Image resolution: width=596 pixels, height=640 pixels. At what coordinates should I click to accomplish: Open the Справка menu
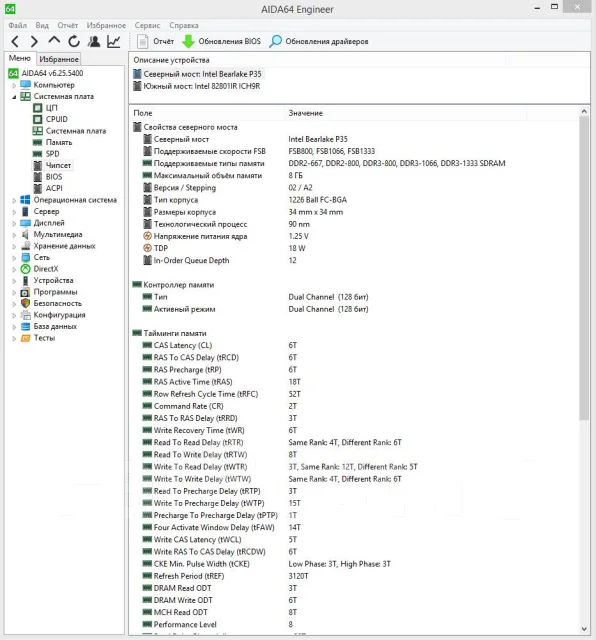click(184, 25)
